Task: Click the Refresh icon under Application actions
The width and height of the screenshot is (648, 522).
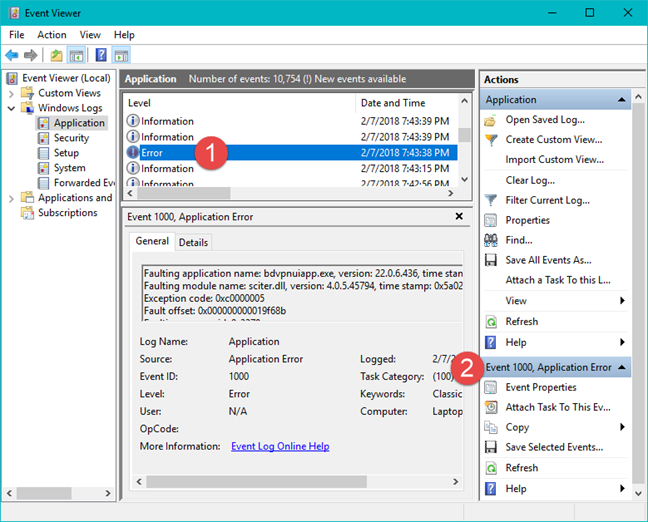Action: pyautogui.click(x=491, y=322)
